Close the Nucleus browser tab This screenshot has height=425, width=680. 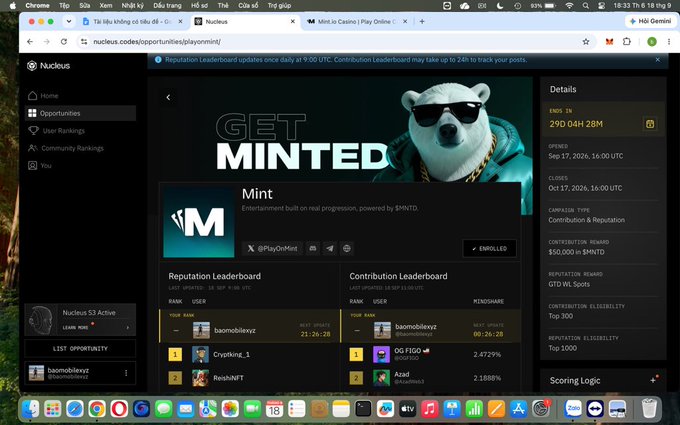click(x=293, y=21)
